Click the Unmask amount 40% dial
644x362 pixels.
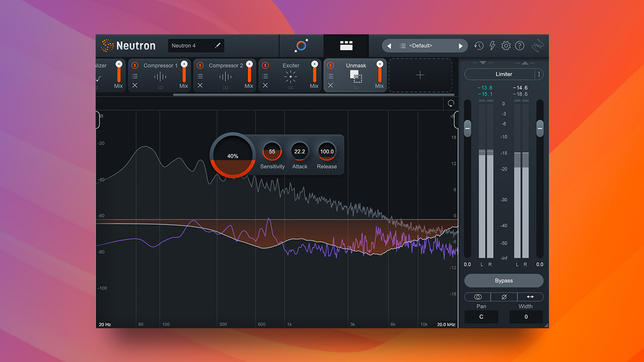coord(232,156)
